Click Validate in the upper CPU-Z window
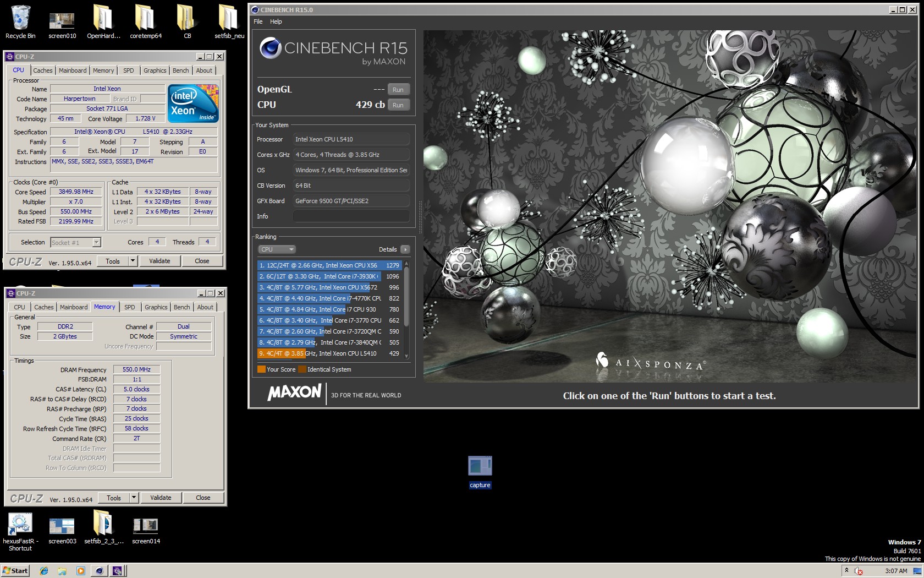The height and width of the screenshot is (578, 924). (159, 261)
